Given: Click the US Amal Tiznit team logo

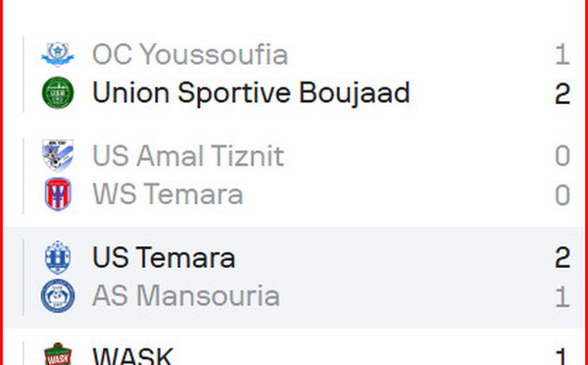Looking at the screenshot, I should click(58, 155).
